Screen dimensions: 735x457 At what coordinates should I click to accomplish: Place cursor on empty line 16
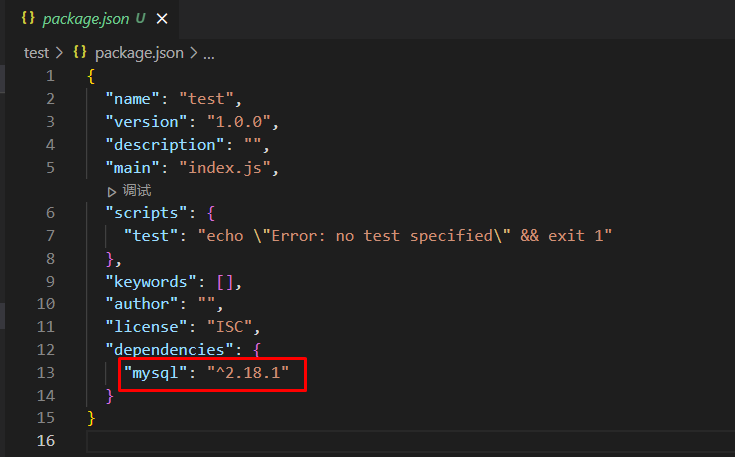[411, 441]
